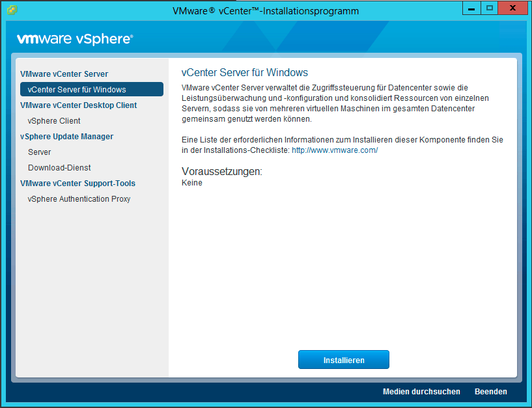Click the VMware vCenter Support-Tools heading
The width and height of the screenshot is (532, 408).
click(x=77, y=183)
